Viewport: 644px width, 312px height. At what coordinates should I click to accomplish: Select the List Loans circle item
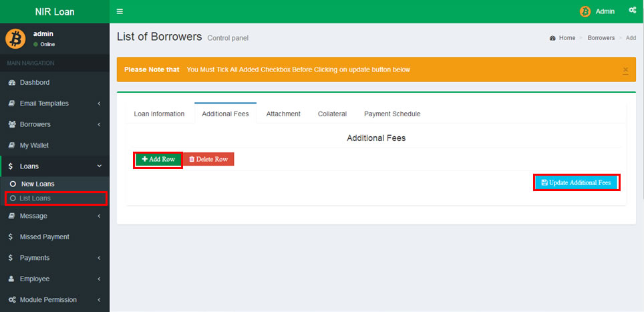[35, 198]
